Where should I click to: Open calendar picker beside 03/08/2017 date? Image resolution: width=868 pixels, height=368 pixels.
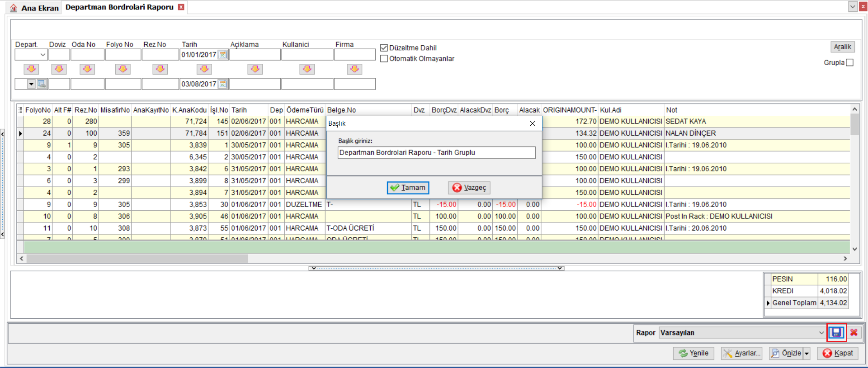pyautogui.click(x=222, y=84)
